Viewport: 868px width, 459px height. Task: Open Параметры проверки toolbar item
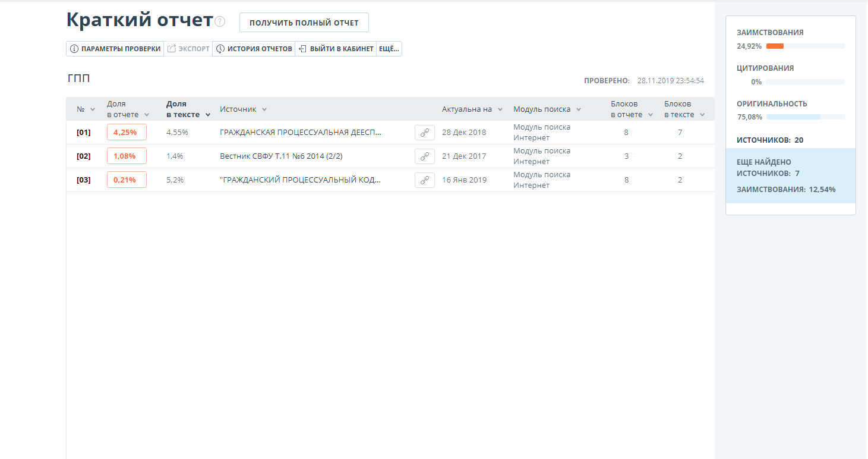click(115, 49)
